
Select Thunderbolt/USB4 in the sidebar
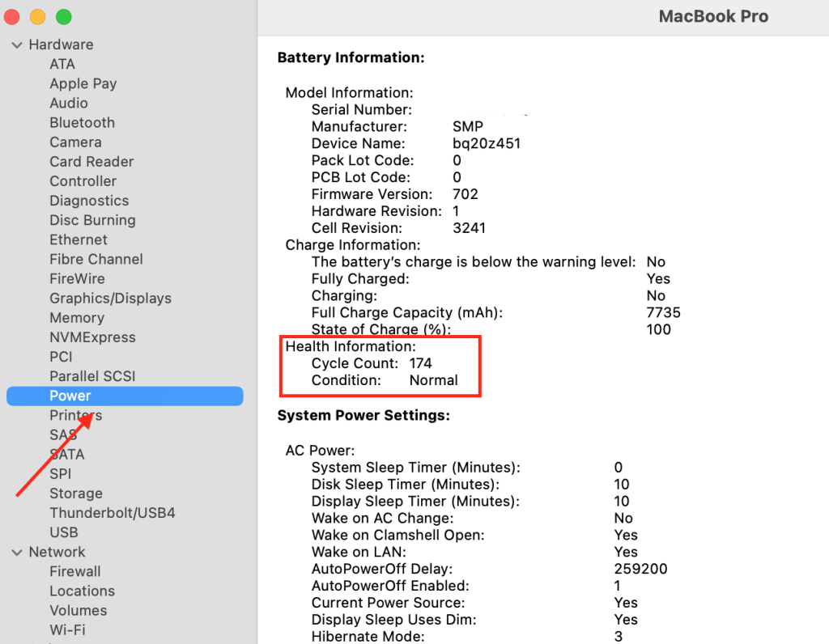pyautogui.click(x=113, y=514)
